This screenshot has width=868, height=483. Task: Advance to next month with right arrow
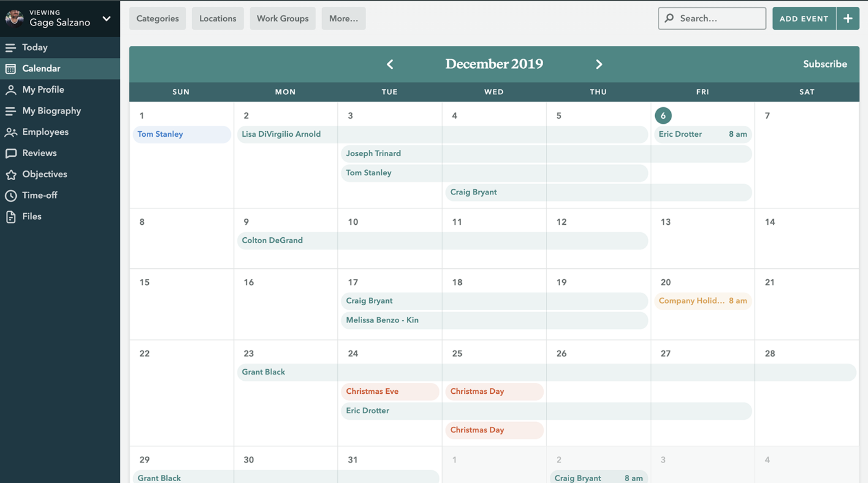[x=599, y=64]
